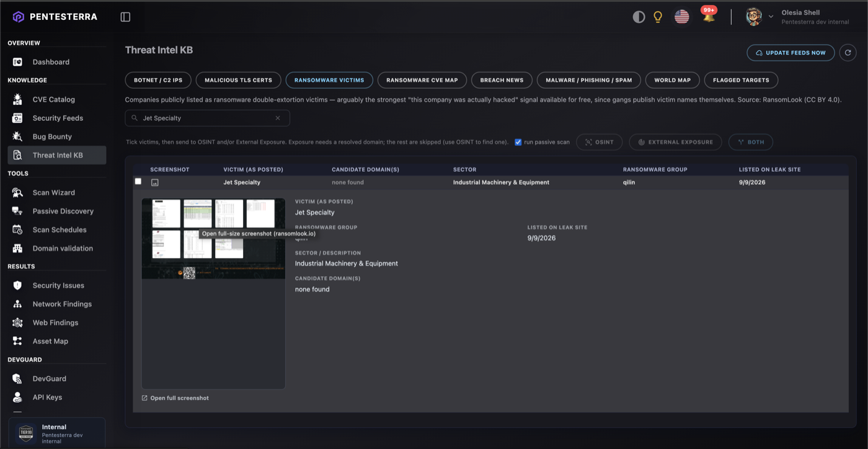The image size is (868, 449).
Task: Click the Asset Map sidebar icon
Action: [18, 341]
